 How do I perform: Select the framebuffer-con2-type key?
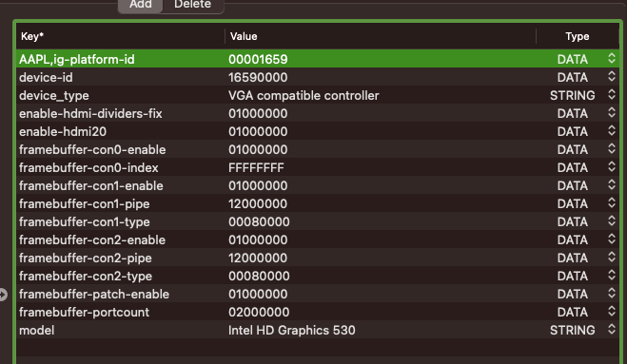click(x=86, y=277)
